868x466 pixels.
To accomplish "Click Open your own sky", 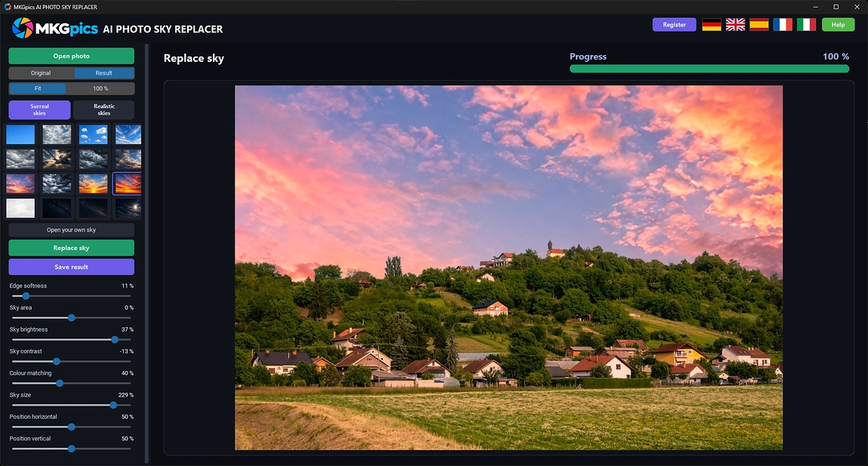I will (x=72, y=230).
